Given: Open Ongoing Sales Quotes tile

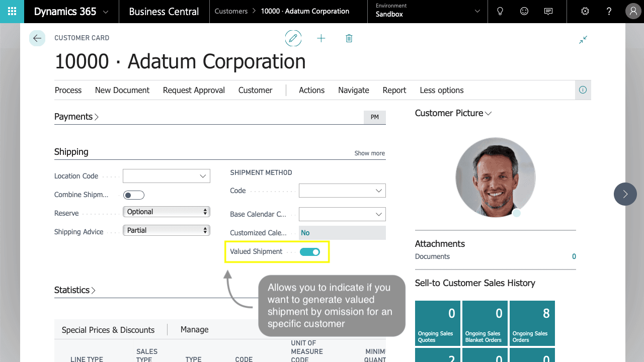Looking at the screenshot, I should pos(438,323).
